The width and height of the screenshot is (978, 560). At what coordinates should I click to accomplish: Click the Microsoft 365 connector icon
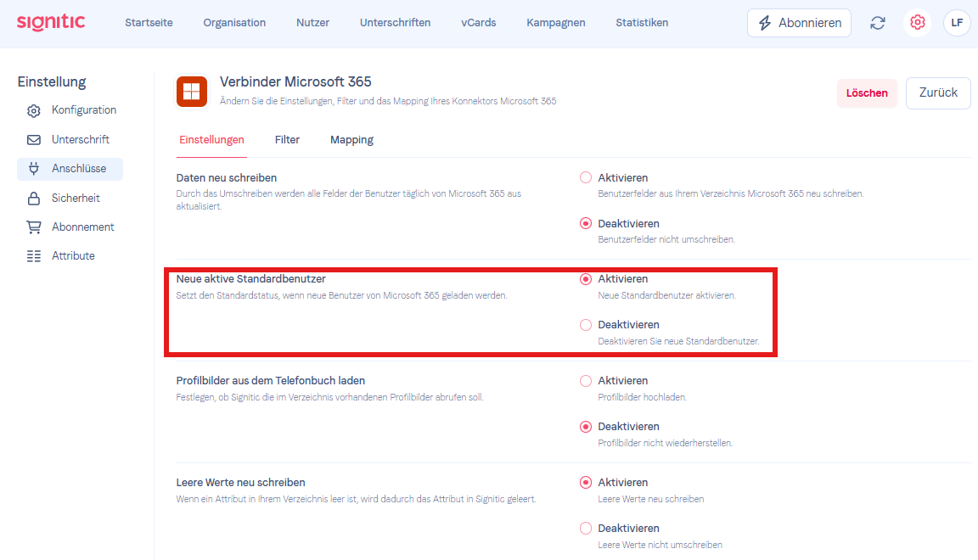coord(192,91)
